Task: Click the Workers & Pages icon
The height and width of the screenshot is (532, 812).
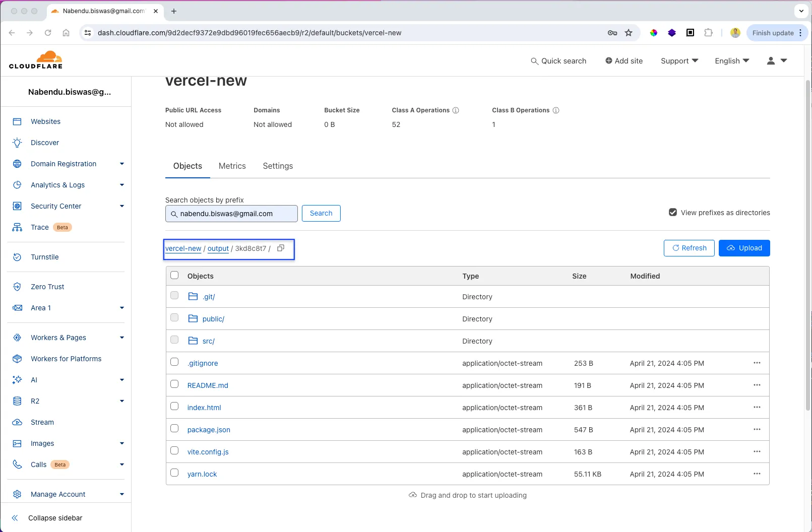Action: tap(17, 338)
